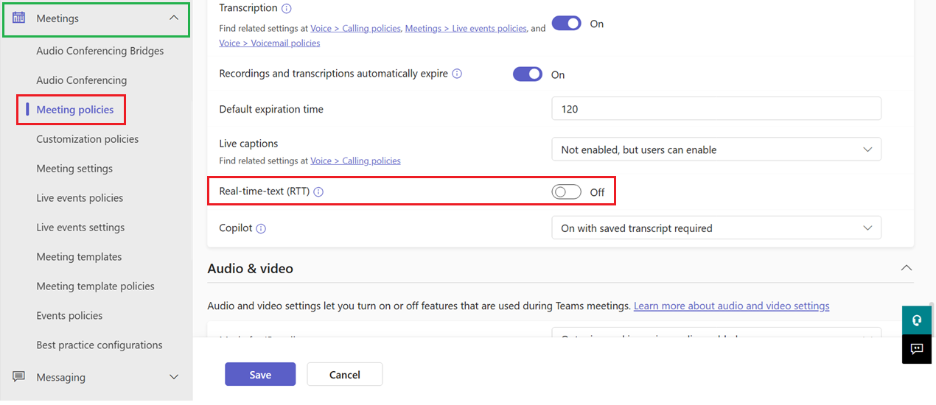The width and height of the screenshot is (936, 405).
Task: Click the Default expiration time label
Action: [271, 109]
